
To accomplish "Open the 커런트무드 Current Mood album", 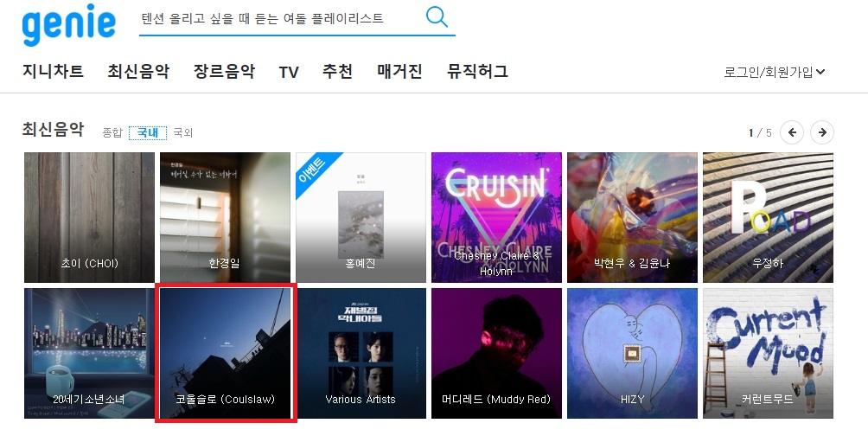I will coord(768,353).
